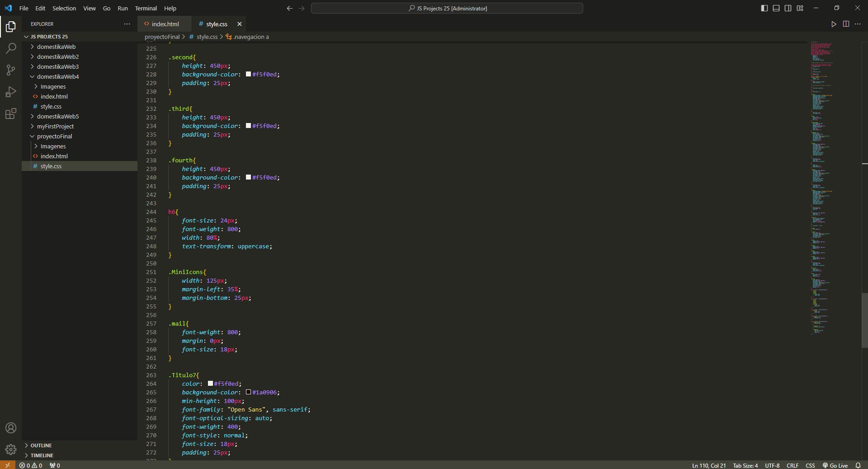Open the Accounts menu

point(11,428)
